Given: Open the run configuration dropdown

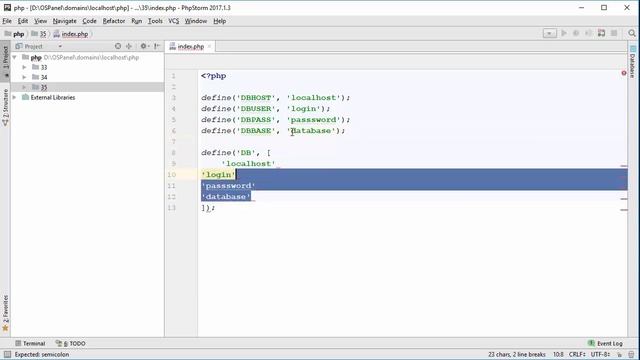Looking at the screenshot, I should pos(549,33).
